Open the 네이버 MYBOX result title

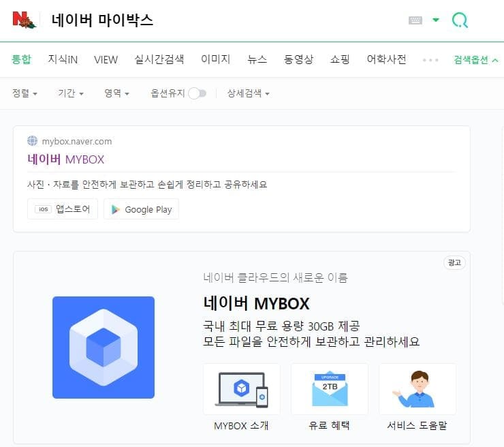tap(66, 159)
